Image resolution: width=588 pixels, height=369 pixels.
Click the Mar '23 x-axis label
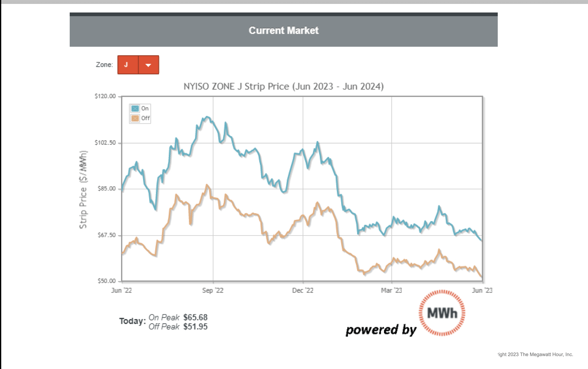coord(391,290)
